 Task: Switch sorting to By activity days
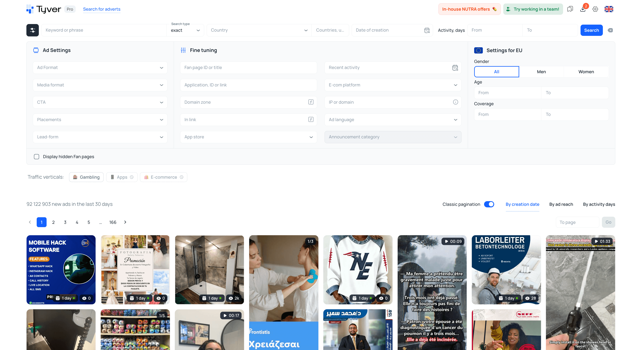pos(599,204)
